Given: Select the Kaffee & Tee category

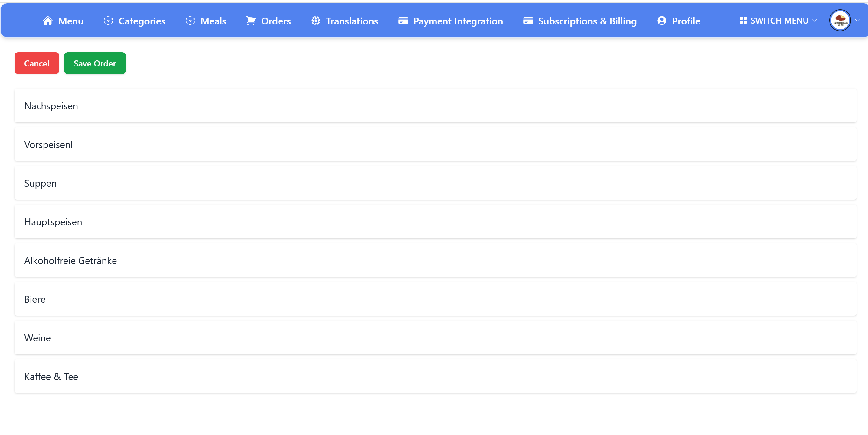Looking at the screenshot, I should (x=434, y=376).
